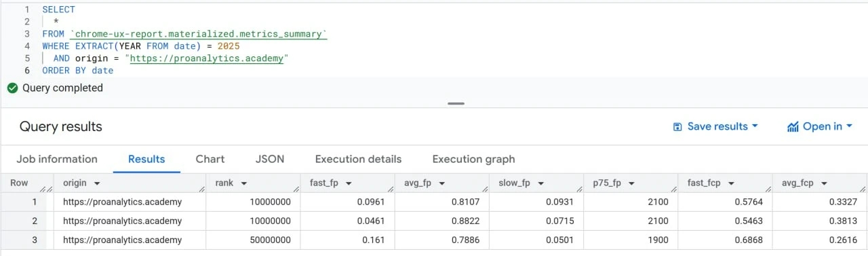Image resolution: width=868 pixels, height=256 pixels.
Task: Open the rank column menu arrow
Action: pyautogui.click(x=243, y=183)
